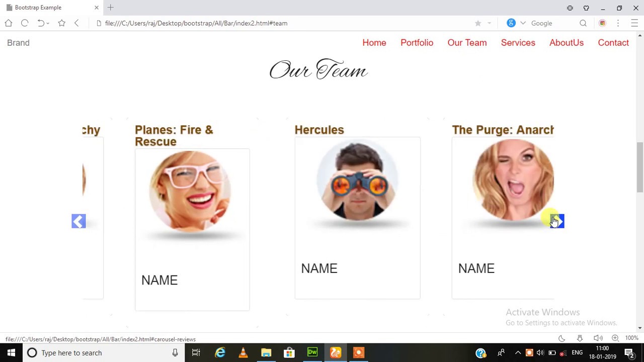644x362 pixels.
Task: Go to browser home page icon
Action: point(9,23)
